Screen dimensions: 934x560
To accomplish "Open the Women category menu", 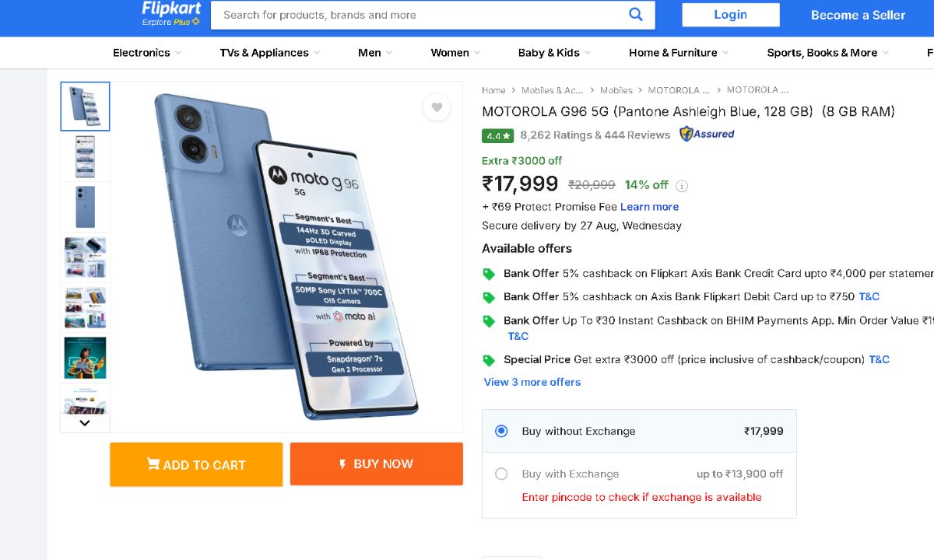I will (x=455, y=53).
